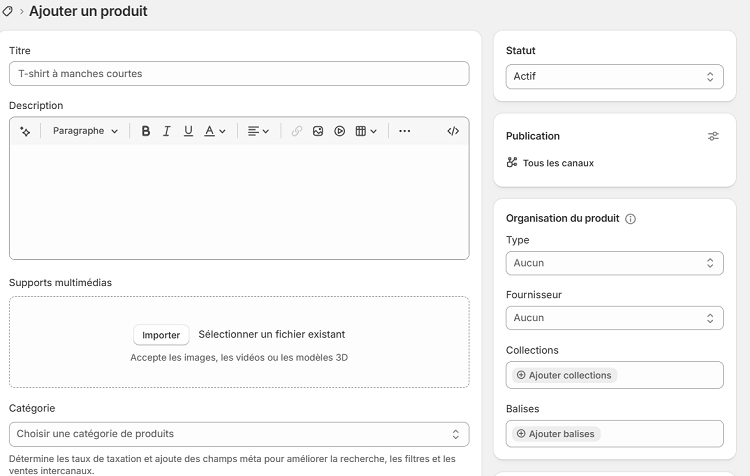This screenshot has width=750, height=476.
Task: Click the Accepte les images helper text
Action: [x=239, y=357]
